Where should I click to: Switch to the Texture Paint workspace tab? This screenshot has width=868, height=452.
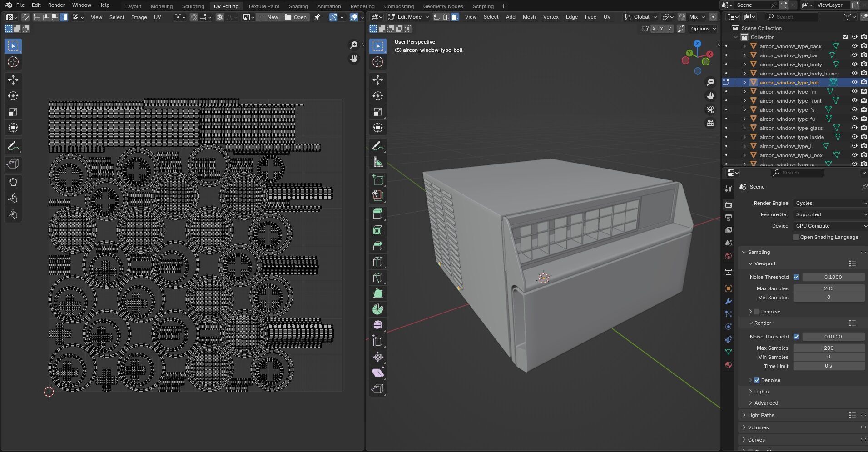(263, 6)
